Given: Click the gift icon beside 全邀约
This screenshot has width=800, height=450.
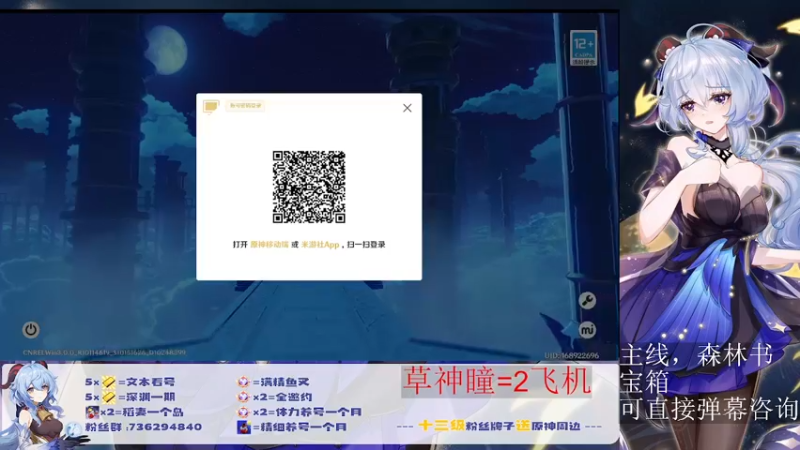Looking at the screenshot, I should (244, 397).
